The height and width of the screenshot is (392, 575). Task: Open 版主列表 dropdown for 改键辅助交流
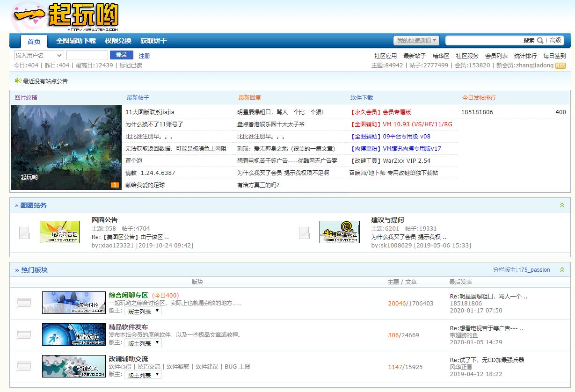[x=143, y=375]
